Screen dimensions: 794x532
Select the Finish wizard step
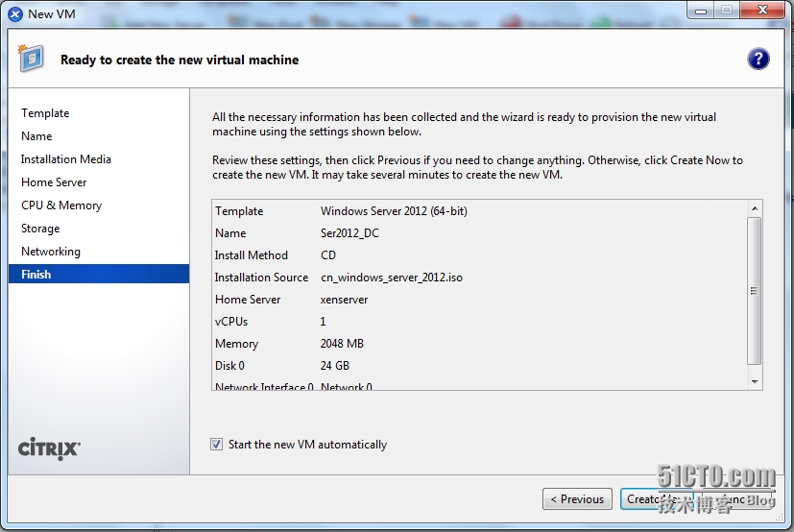99,274
